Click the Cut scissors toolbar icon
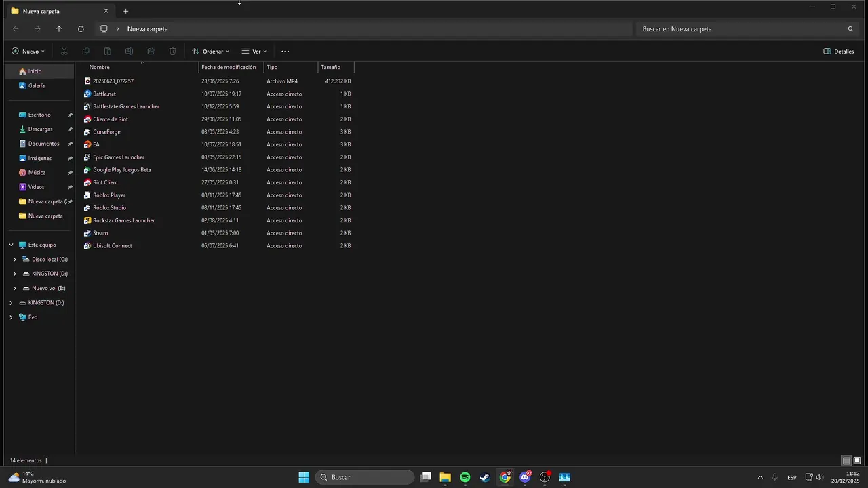 click(64, 52)
